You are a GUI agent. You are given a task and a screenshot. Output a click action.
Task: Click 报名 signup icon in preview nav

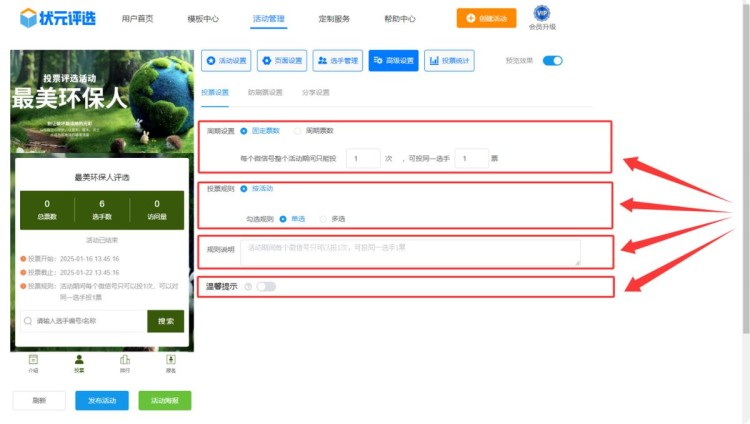171,362
